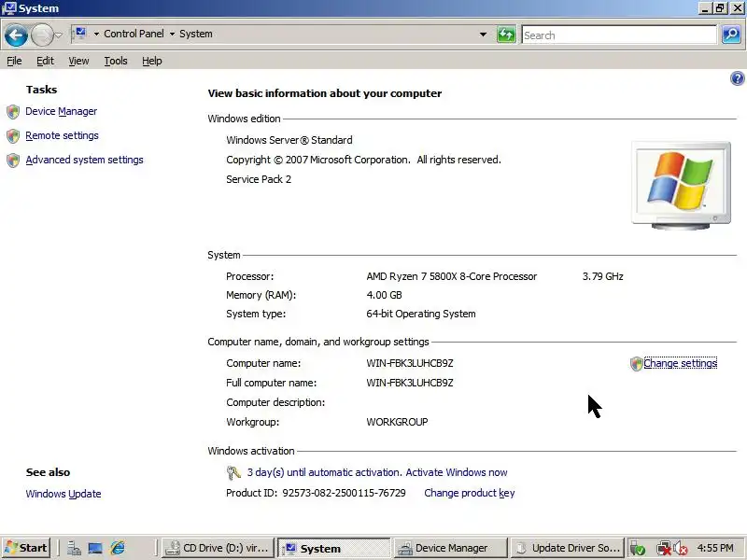Select the text Windows Server® Standard
Image resolution: width=747 pixels, height=560 pixels.
289,140
